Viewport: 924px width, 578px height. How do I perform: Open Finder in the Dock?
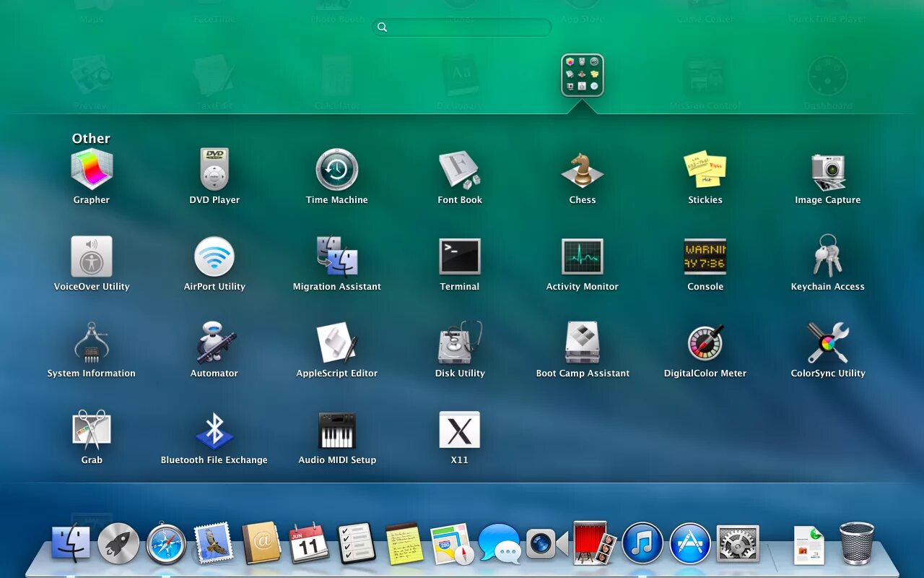click(x=71, y=543)
